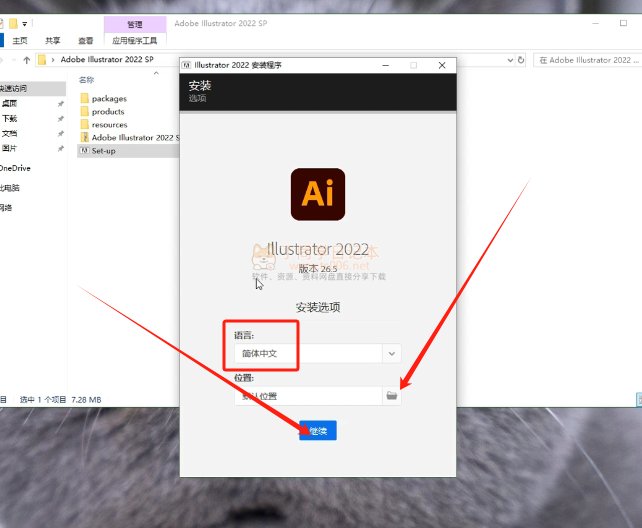Click the 管理 contextual tab in Explorer
This screenshot has height=528, width=642.
click(135, 25)
